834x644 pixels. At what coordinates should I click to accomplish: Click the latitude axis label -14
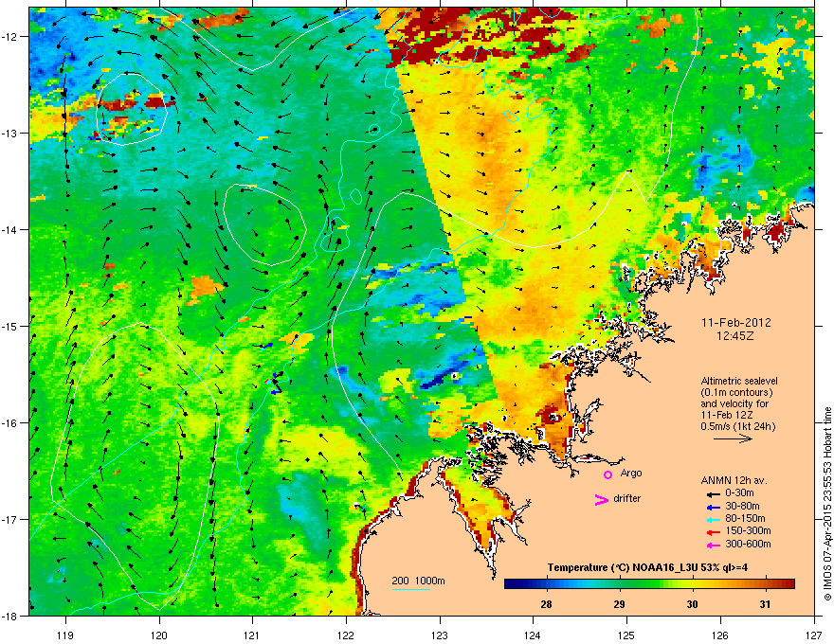(x=10, y=230)
